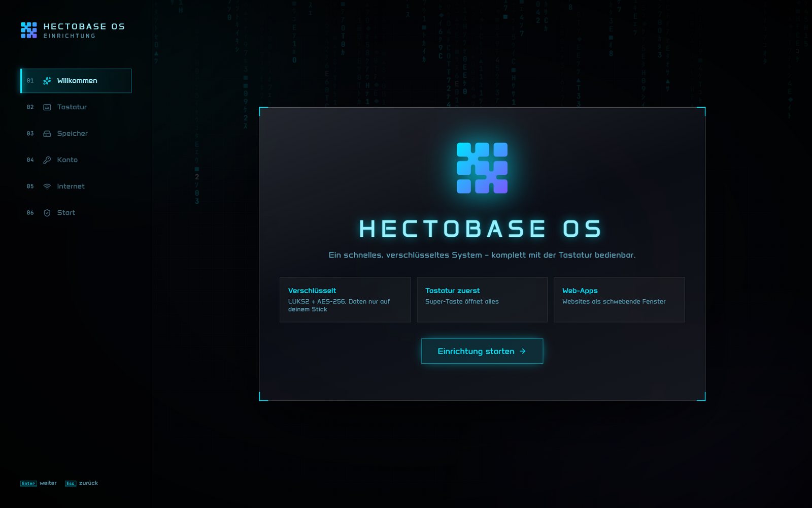Image resolution: width=812 pixels, height=508 pixels.
Task: Click the EINRICHTUNG label under the sidebar title
Action: click(70, 36)
